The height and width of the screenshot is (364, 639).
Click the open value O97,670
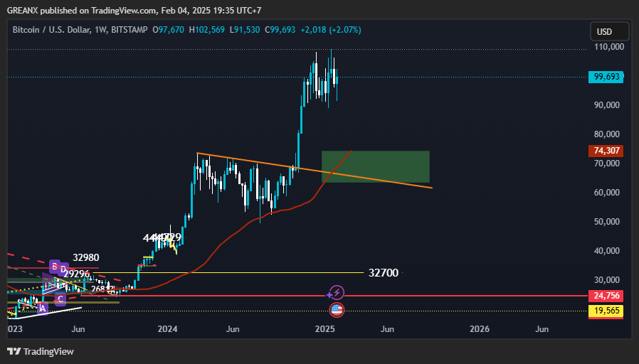(x=169, y=30)
